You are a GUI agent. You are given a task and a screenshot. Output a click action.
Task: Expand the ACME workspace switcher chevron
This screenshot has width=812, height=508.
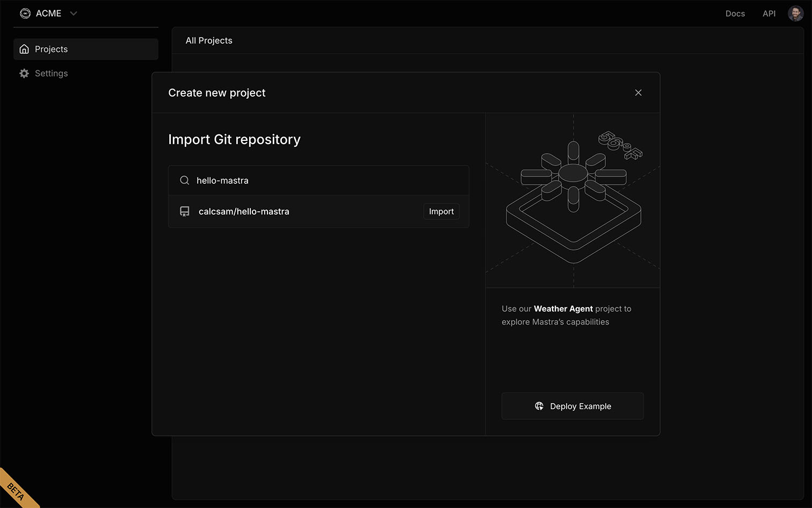click(x=73, y=13)
